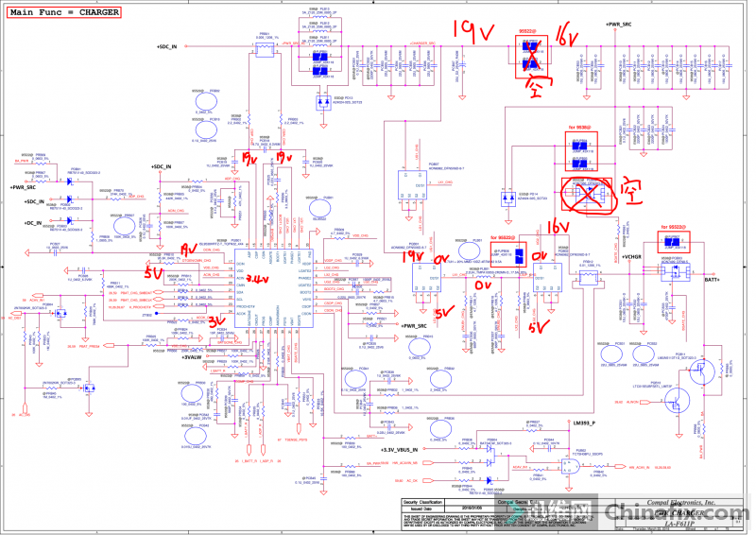Select the PHASE2 pin label

(x=305, y=278)
